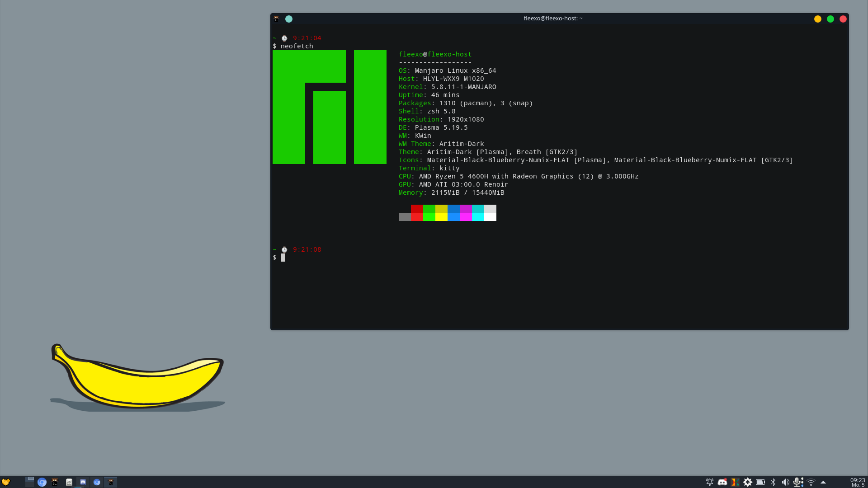Open the pamac updates tray icon
868x488 pixels.
pos(748,482)
